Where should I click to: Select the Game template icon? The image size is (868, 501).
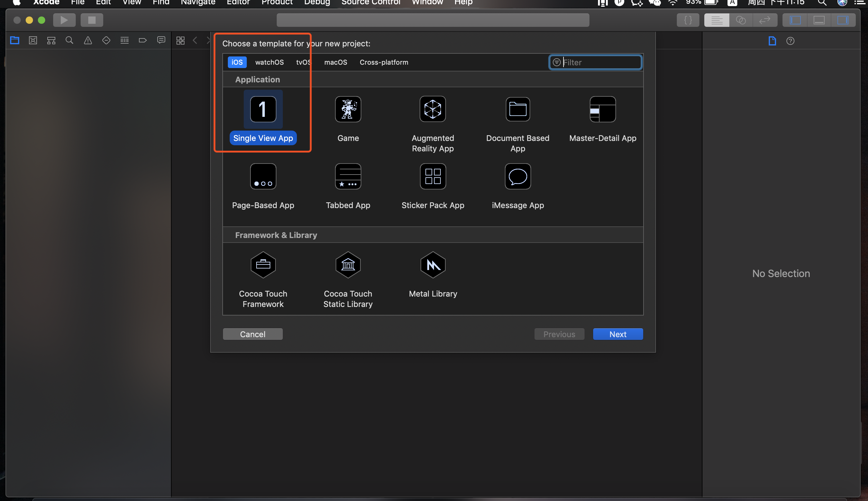348,109
